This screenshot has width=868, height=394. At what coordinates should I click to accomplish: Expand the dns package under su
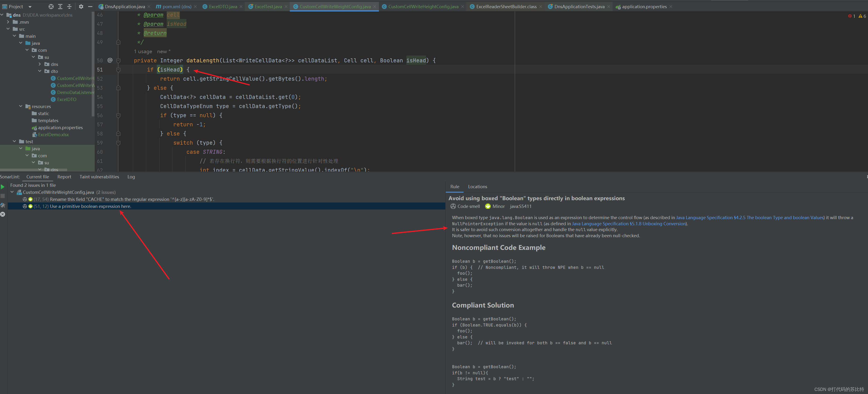[40, 64]
